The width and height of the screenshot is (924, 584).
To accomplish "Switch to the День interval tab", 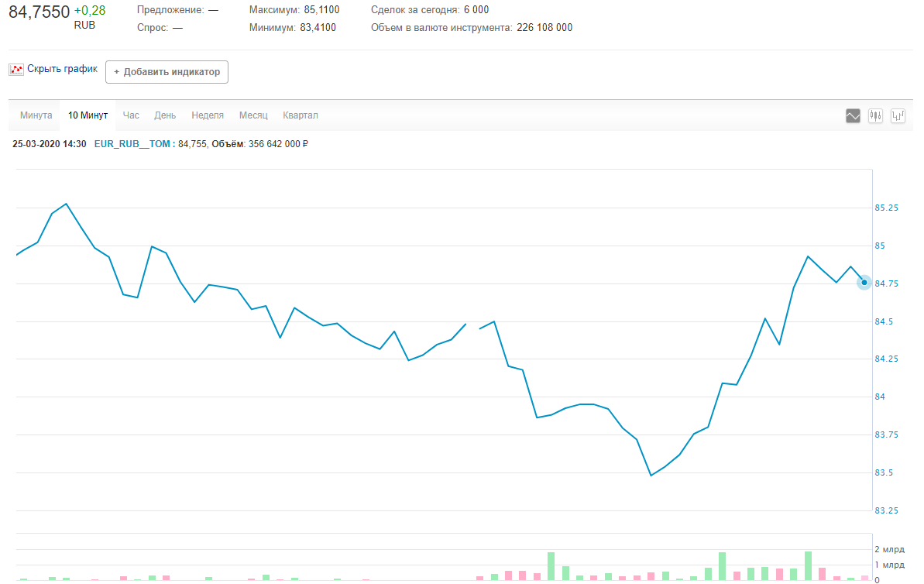I will click(165, 115).
